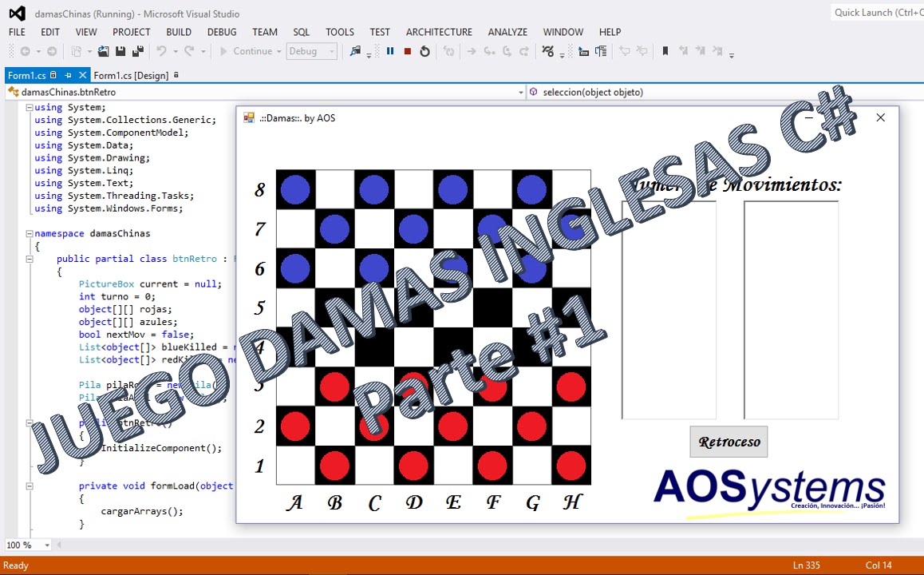
Task: Save the current file with Save icon
Action: [x=120, y=51]
